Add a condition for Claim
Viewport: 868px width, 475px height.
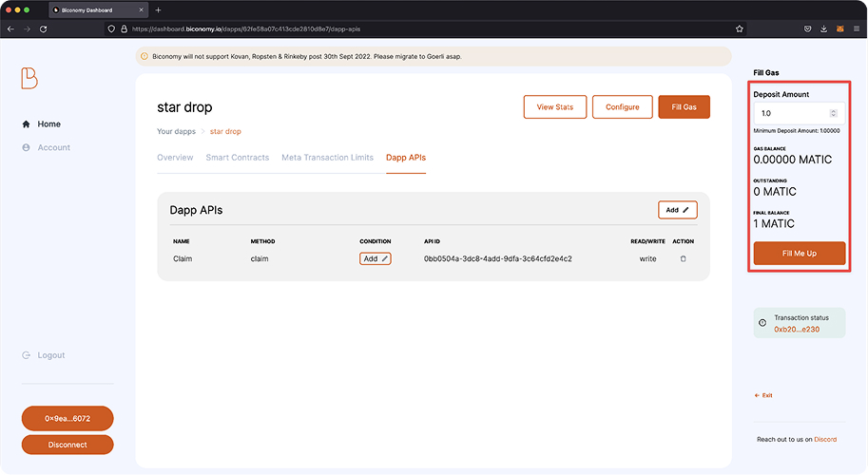[376, 258]
